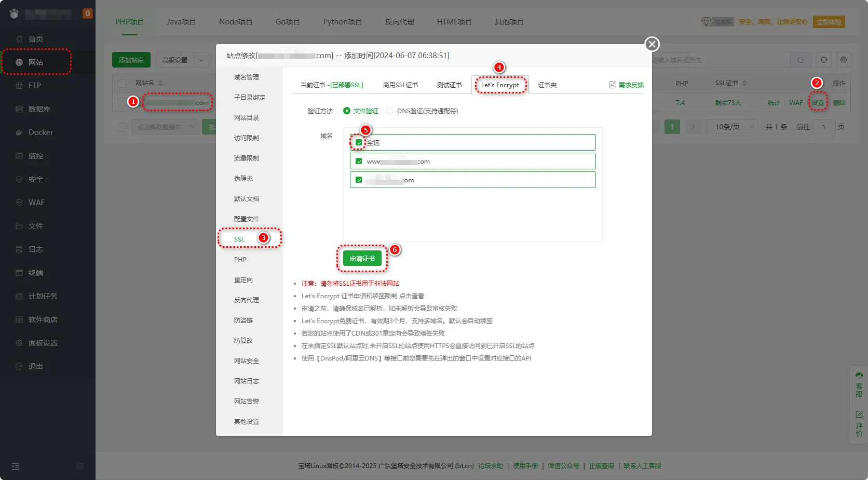Click the 立即体验 button
Image resolution: width=868 pixels, height=480 pixels.
[829, 22]
